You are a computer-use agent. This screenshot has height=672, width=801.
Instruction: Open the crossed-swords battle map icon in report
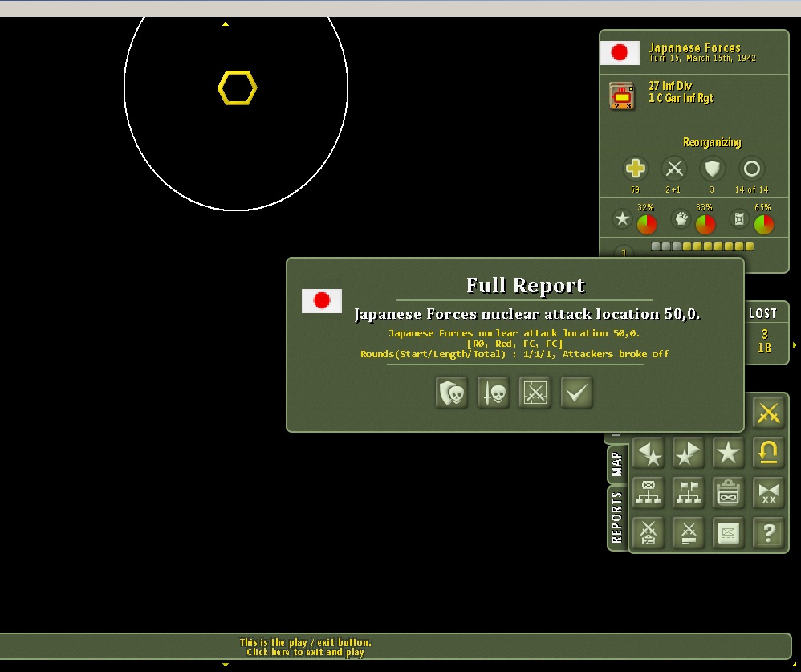[x=535, y=393]
